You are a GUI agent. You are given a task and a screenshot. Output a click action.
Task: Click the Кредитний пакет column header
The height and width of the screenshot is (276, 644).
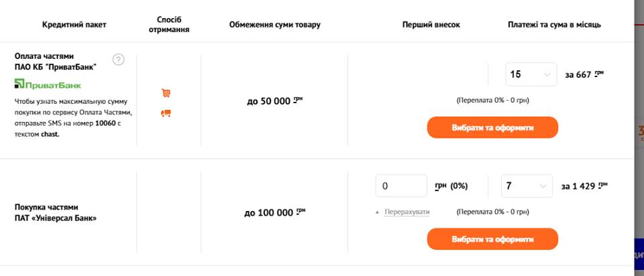(74, 25)
